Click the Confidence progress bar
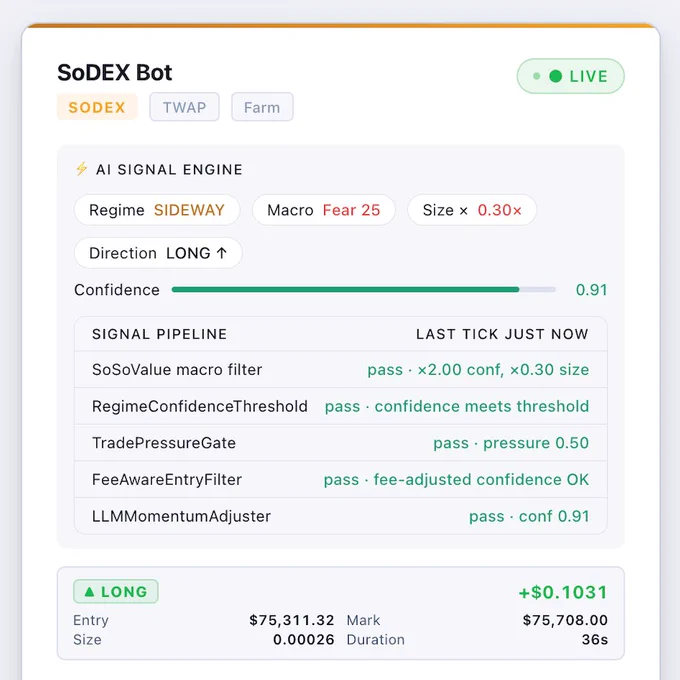Viewport: 680px width, 680px height. tap(363, 289)
